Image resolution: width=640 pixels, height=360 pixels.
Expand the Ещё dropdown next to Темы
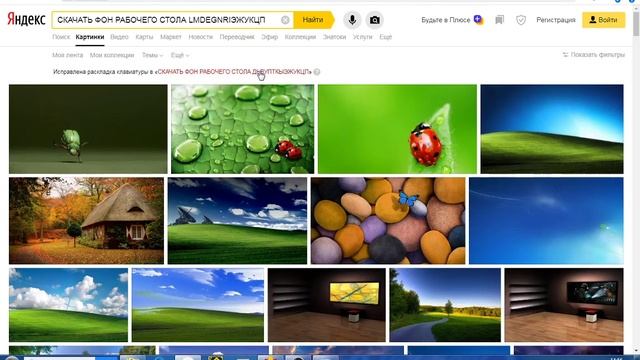point(180,55)
